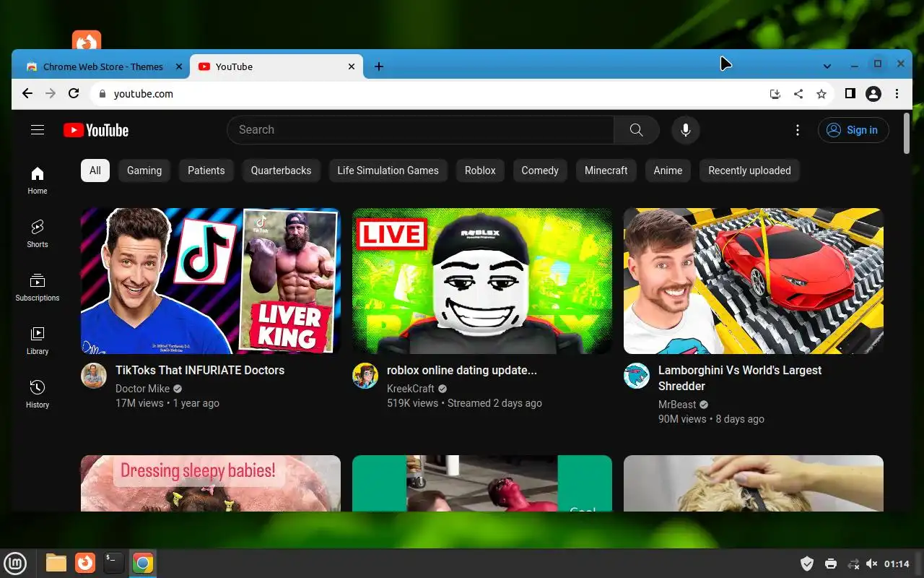Screen dimensions: 924x578
Task: Click Chrome icon in taskbar
Action: click(x=143, y=563)
